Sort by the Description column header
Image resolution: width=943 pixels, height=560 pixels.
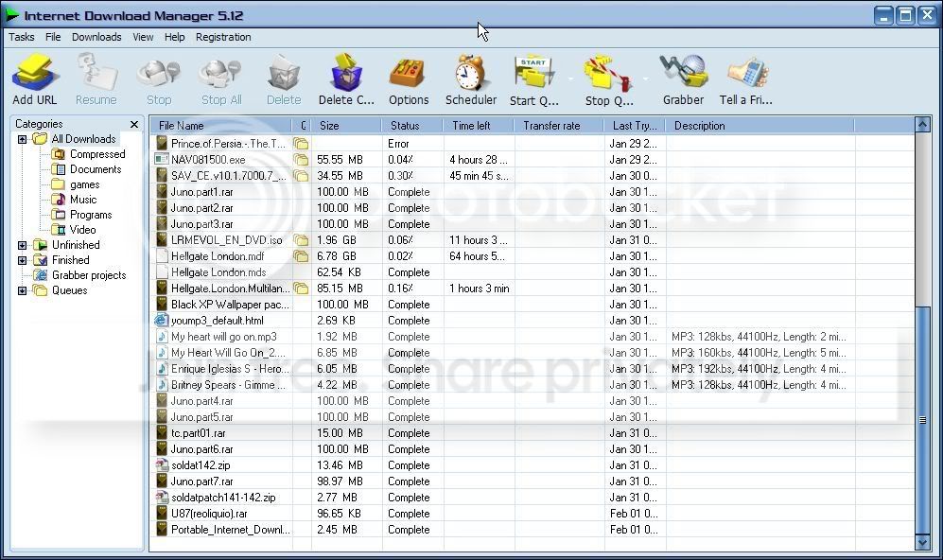pyautogui.click(x=760, y=126)
